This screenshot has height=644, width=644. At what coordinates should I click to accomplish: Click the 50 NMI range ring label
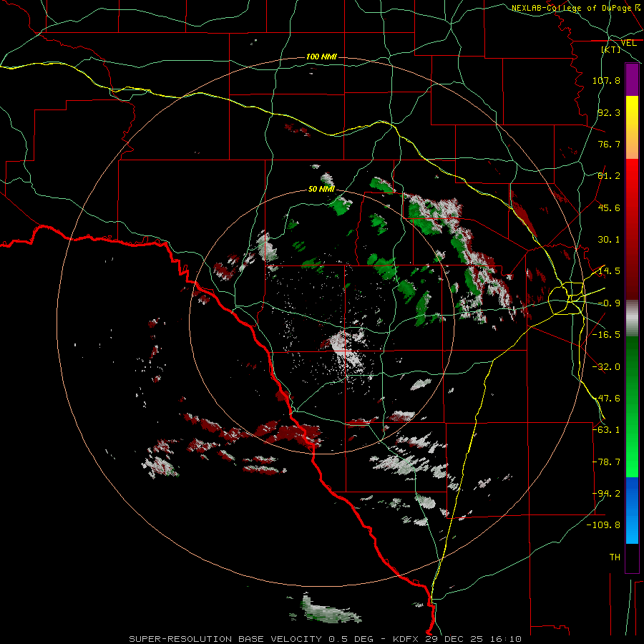[x=321, y=189]
